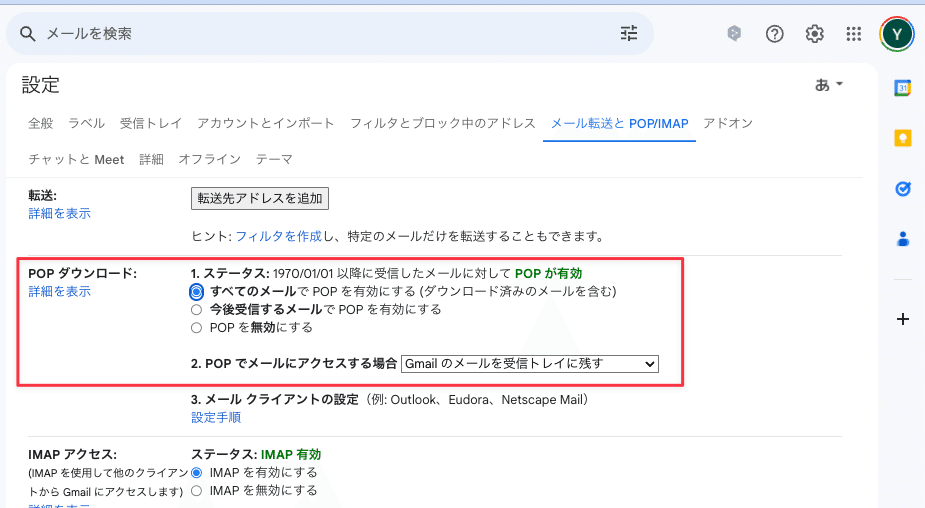Image resolution: width=925 pixels, height=508 pixels.
Task: Click the search options filter icon
Action: (x=628, y=34)
